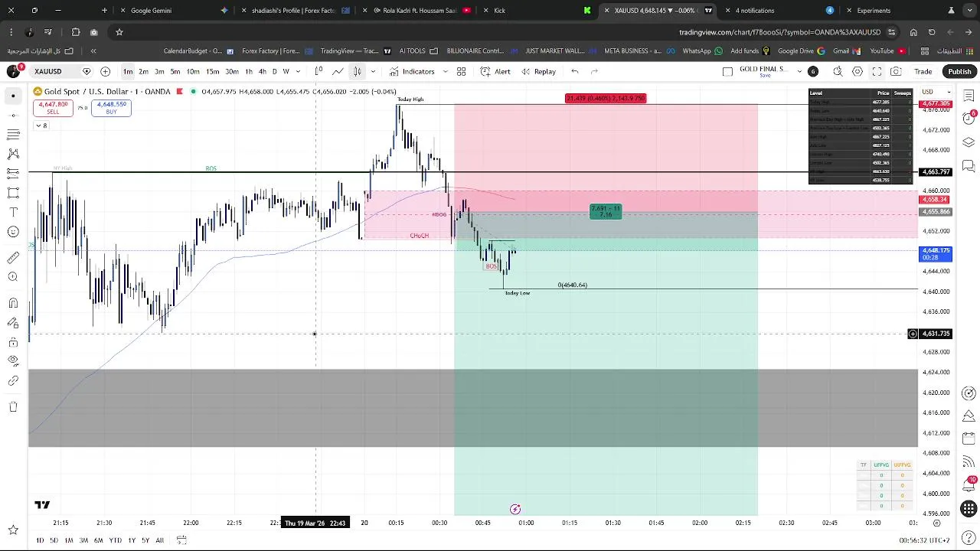Activate the Zoom In magnifier tool

(13, 276)
